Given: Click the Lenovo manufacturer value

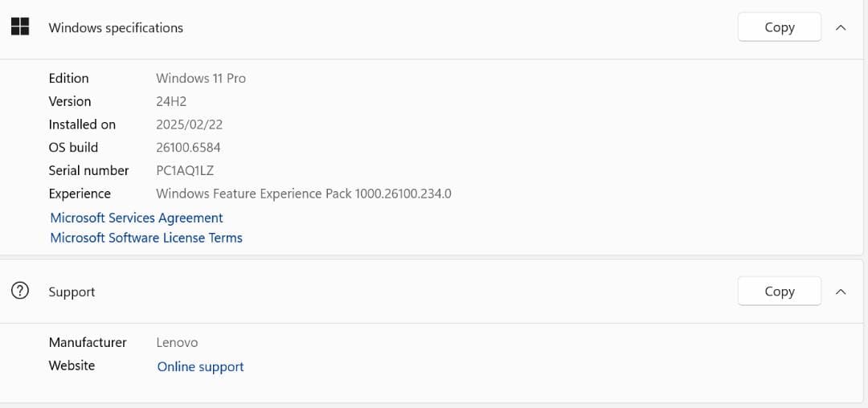Looking at the screenshot, I should pos(177,342).
